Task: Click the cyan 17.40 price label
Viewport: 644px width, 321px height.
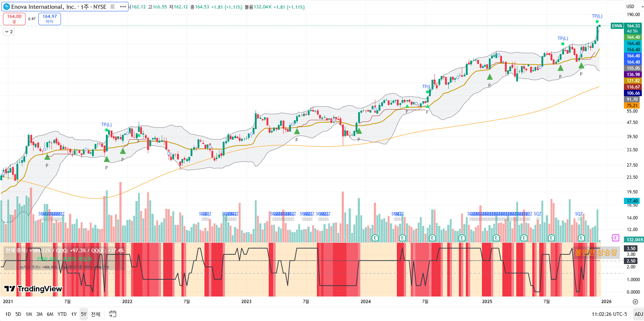Action: pyautogui.click(x=632, y=201)
